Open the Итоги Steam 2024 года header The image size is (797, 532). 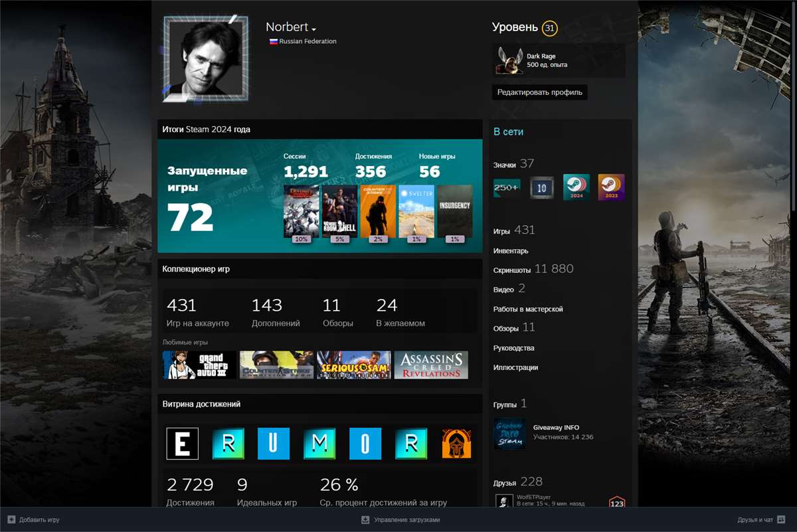tap(207, 130)
